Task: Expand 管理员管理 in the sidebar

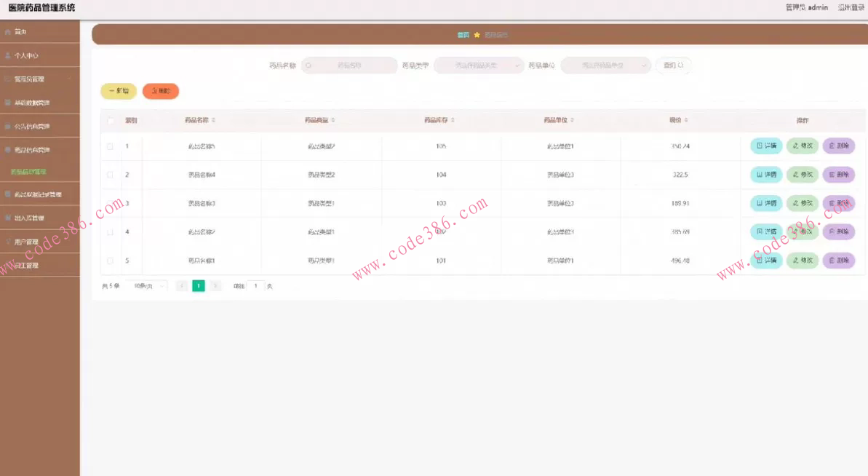Action: tap(40, 79)
